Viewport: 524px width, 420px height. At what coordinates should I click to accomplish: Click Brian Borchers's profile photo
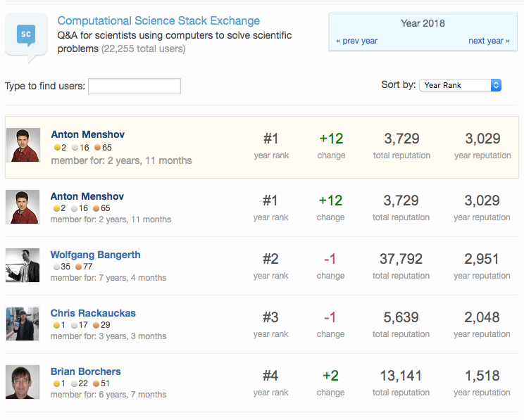click(x=23, y=382)
